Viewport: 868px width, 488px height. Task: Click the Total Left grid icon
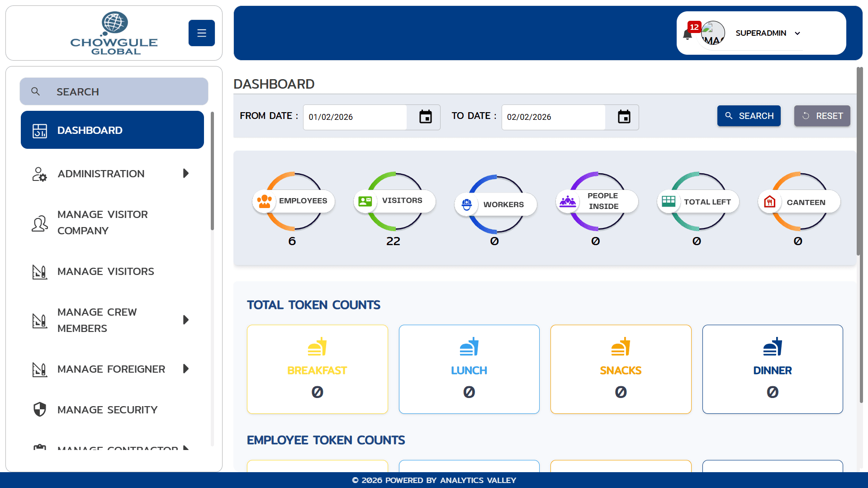click(669, 201)
